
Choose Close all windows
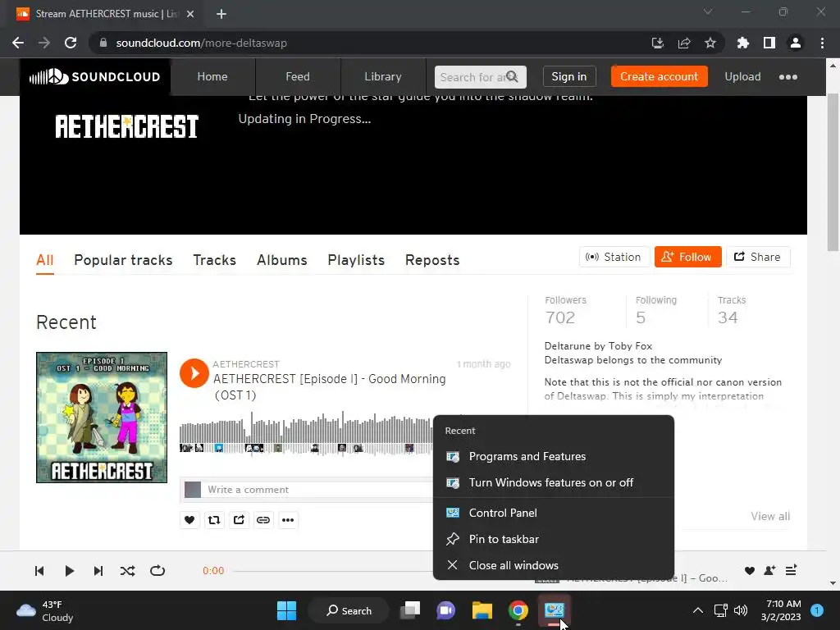(x=554, y=565)
